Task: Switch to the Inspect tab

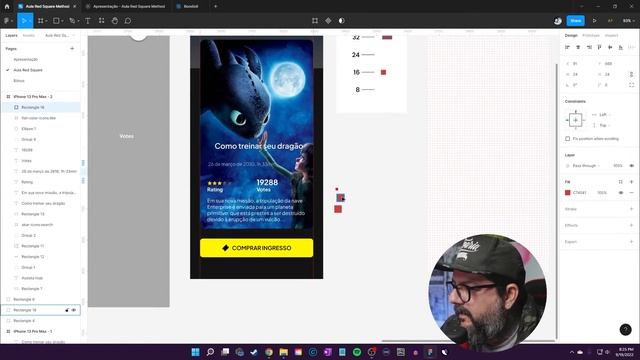Action: (611, 36)
